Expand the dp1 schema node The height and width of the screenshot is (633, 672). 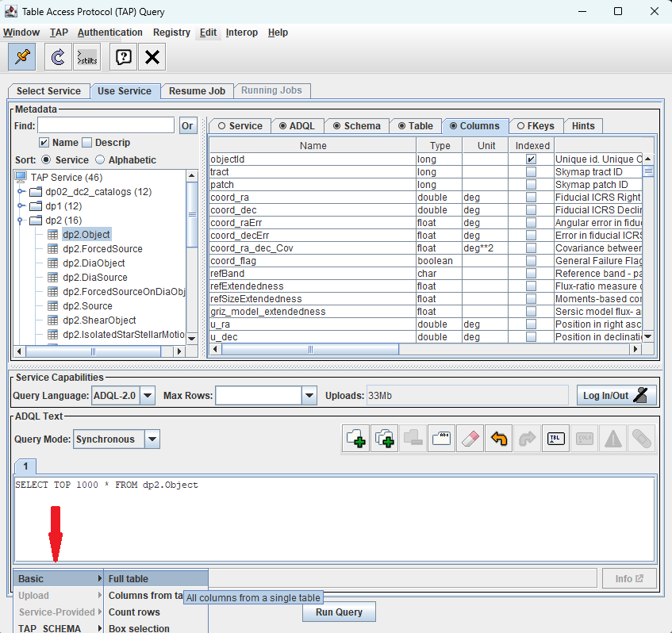tap(20, 205)
